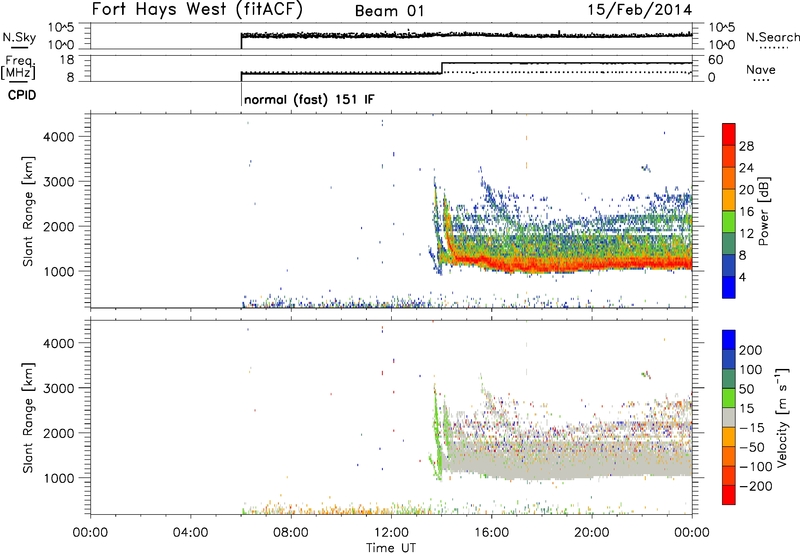The width and height of the screenshot is (800, 554).
Task: Click the 4 tick on power colorbar
Action: pos(742,277)
